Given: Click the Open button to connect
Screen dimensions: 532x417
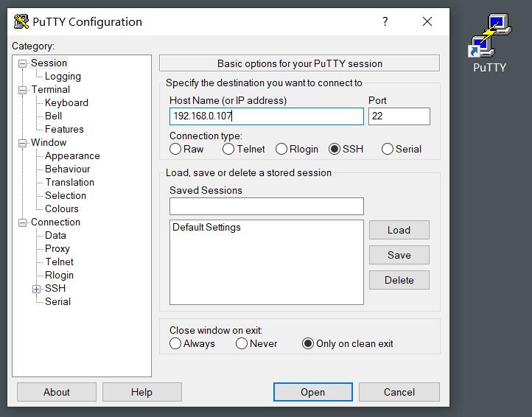Looking at the screenshot, I should coord(313,392).
